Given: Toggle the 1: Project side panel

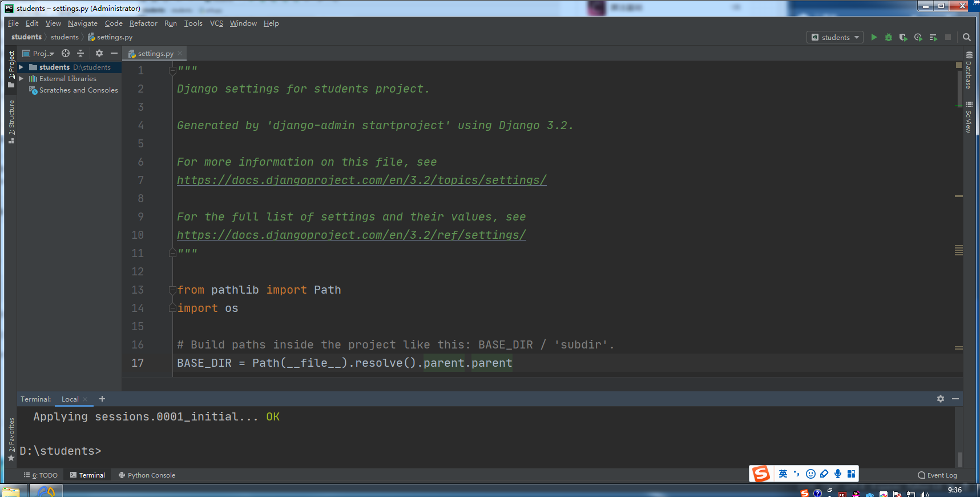Looking at the screenshot, I should [11, 69].
